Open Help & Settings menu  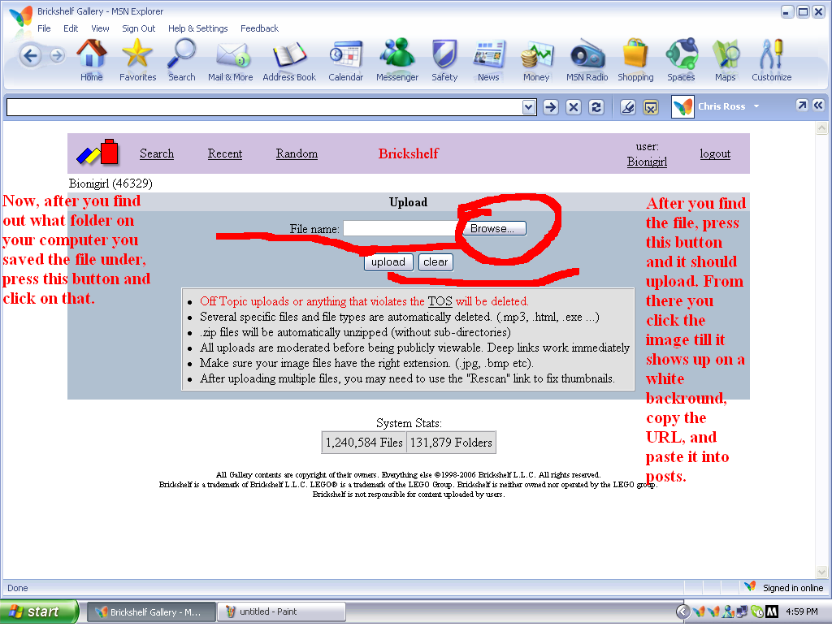198,28
